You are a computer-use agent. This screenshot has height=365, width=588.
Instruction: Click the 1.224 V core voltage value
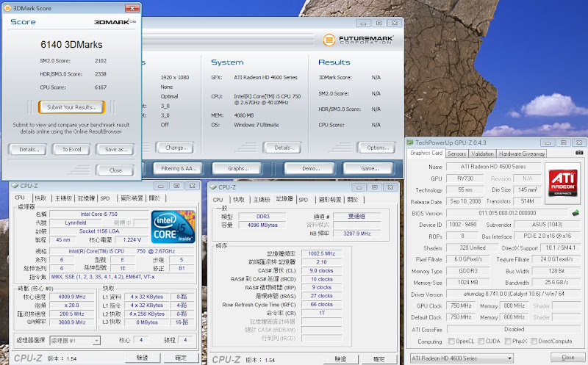pyautogui.click(x=132, y=240)
